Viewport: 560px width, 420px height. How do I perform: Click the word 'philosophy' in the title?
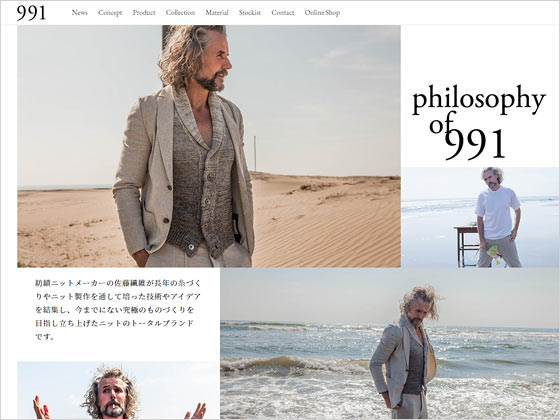coord(479,99)
